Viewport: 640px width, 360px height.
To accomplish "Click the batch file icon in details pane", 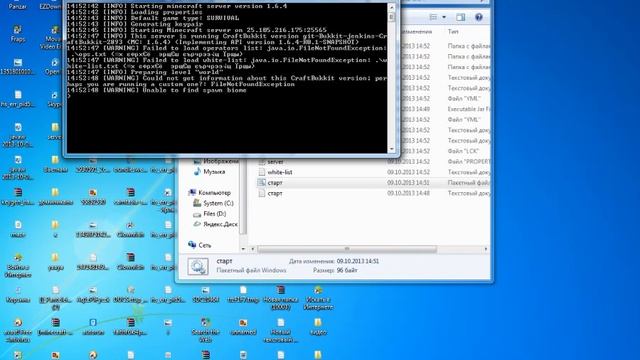I will [198, 266].
